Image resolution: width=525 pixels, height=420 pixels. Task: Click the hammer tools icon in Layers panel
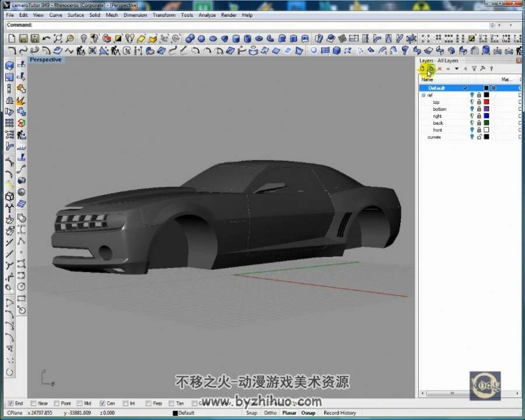482,69
